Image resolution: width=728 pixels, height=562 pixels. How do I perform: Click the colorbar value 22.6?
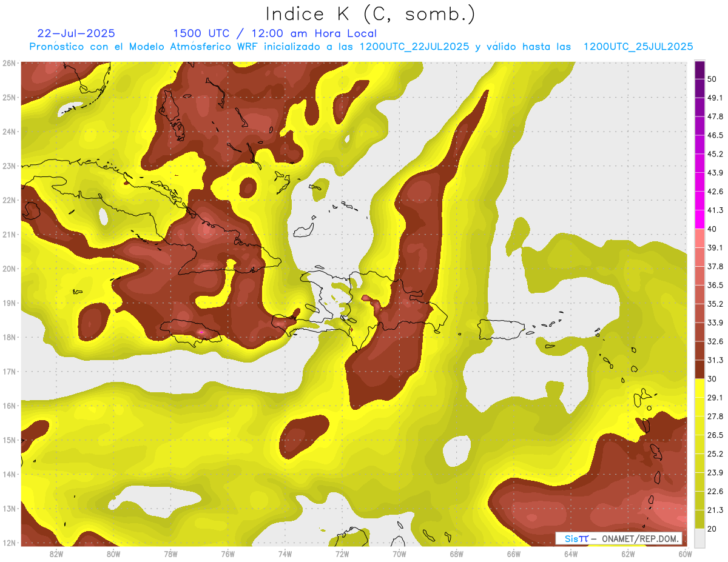point(715,491)
